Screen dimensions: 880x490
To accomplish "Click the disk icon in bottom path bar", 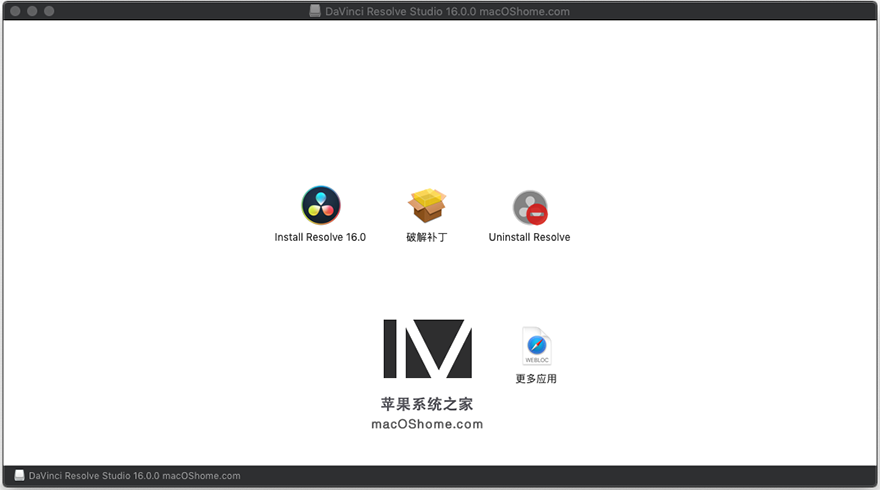I will point(19,475).
